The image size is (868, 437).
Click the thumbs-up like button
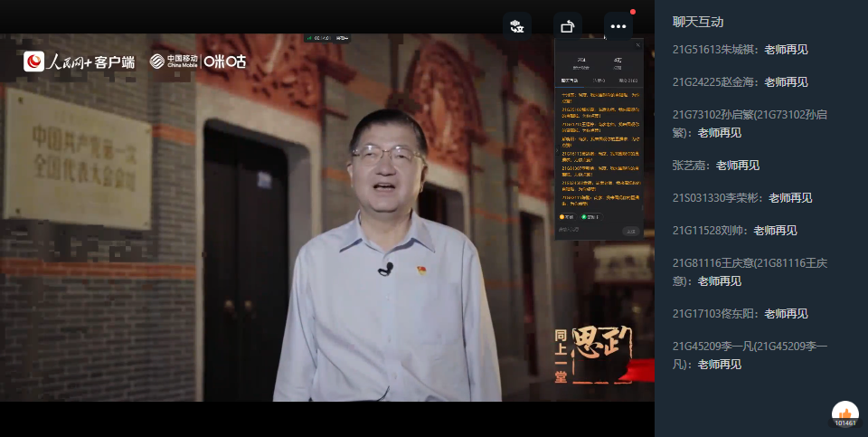point(844,412)
